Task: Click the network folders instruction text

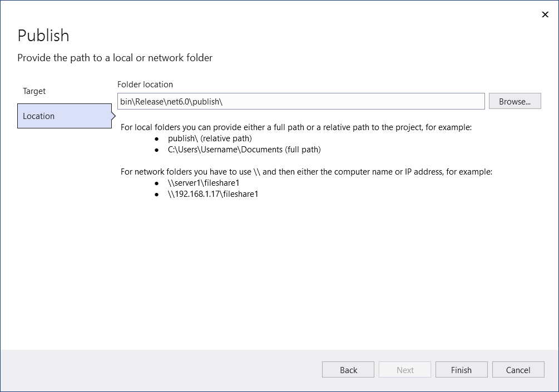Action: 306,171
